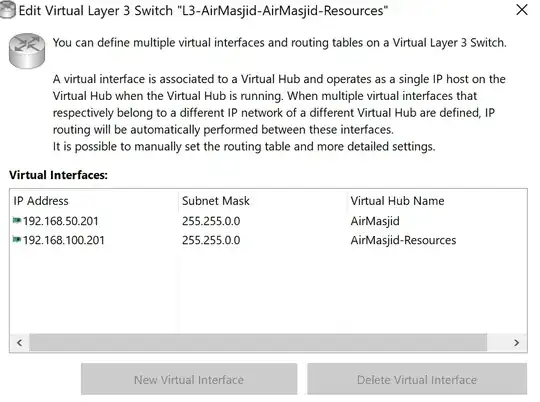Click the AirMasjid-Resources hub name cell
The image size is (540, 402).
(x=403, y=240)
